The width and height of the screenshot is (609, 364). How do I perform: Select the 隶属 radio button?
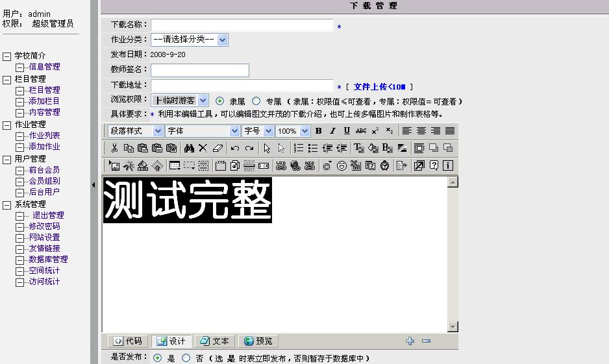(219, 101)
